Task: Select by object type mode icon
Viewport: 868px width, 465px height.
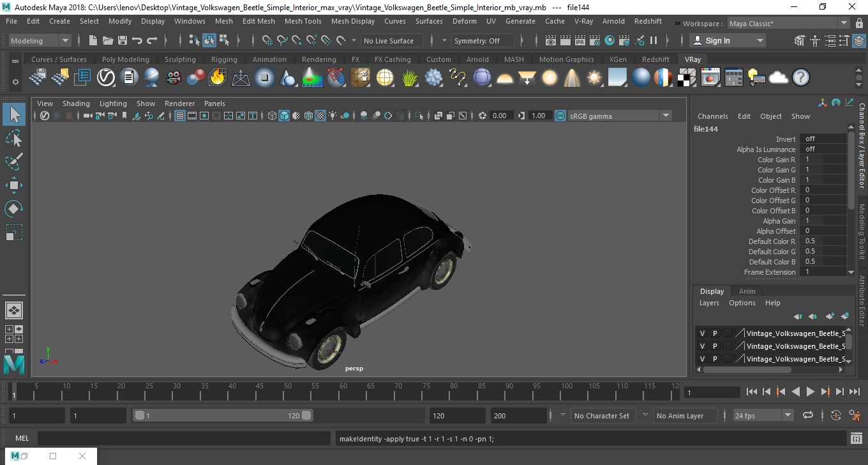Action: [x=209, y=40]
